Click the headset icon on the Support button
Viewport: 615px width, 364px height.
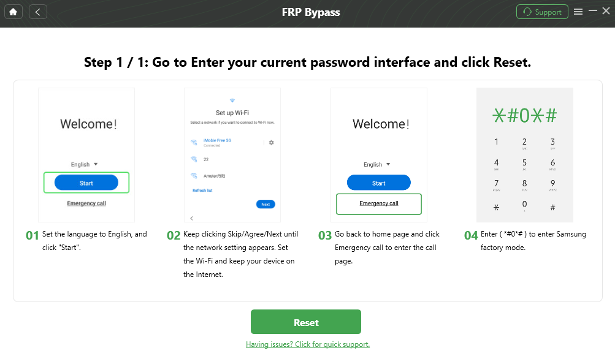tap(527, 11)
